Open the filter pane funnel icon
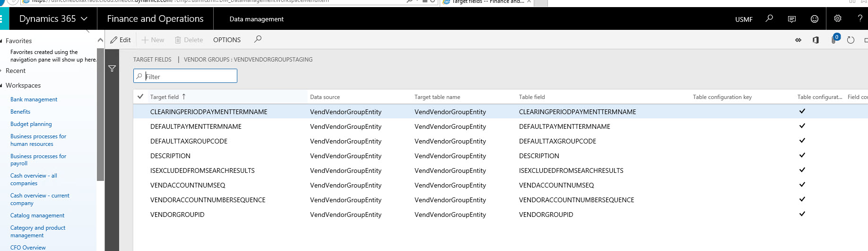The image size is (868, 251). 112,69
